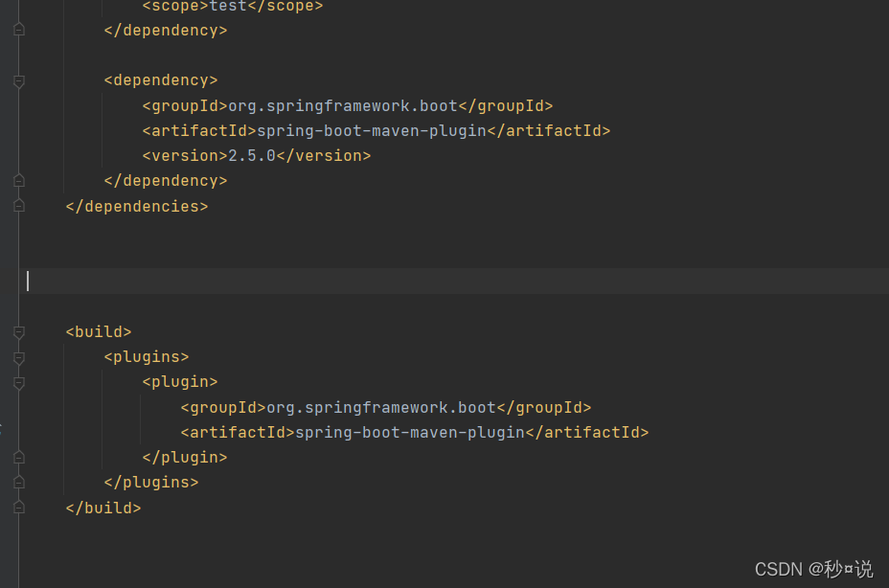This screenshot has height=588, width=889.
Task: Toggle fold marker beside </dependencies> closing tag
Action: [x=19, y=205]
